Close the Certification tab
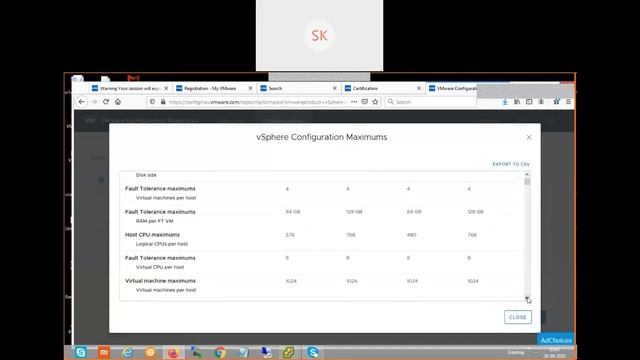Screen dimensions: 640x360 pyautogui.click(x=419, y=88)
